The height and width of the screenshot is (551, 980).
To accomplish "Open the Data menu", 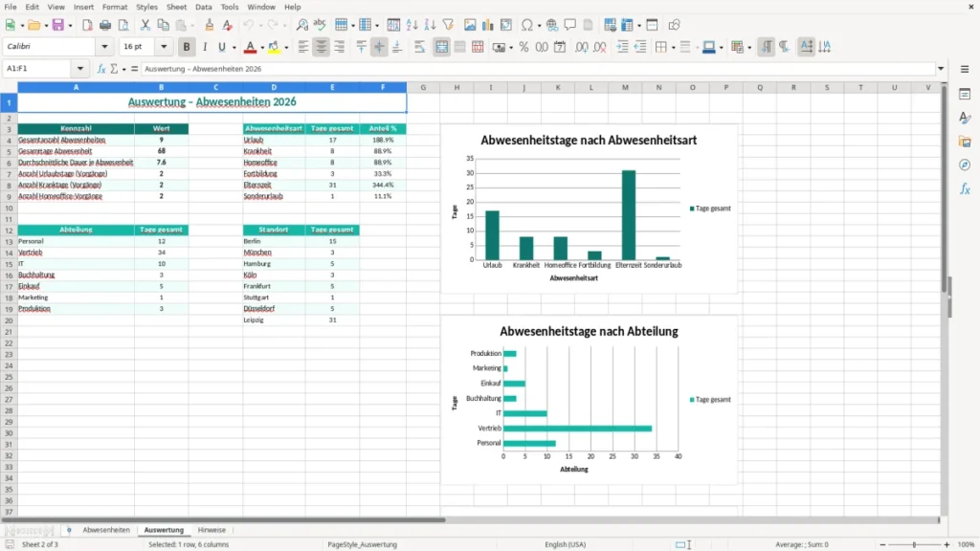I will click(x=203, y=7).
